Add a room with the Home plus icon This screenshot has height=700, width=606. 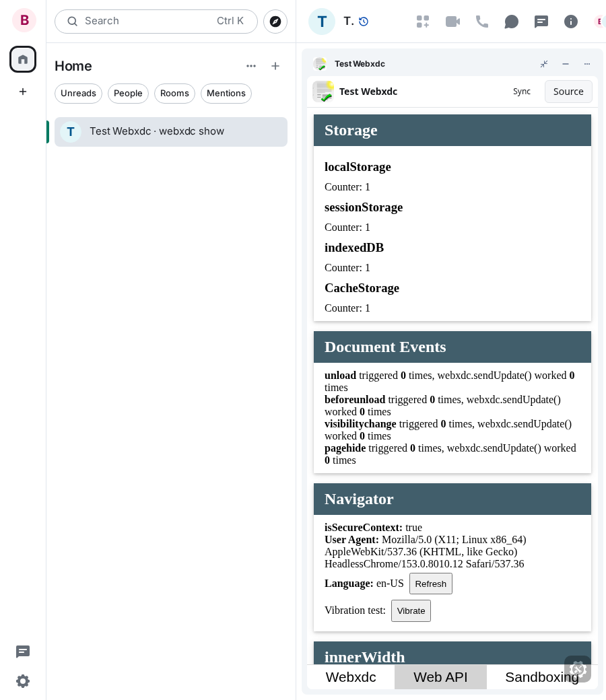tap(275, 66)
